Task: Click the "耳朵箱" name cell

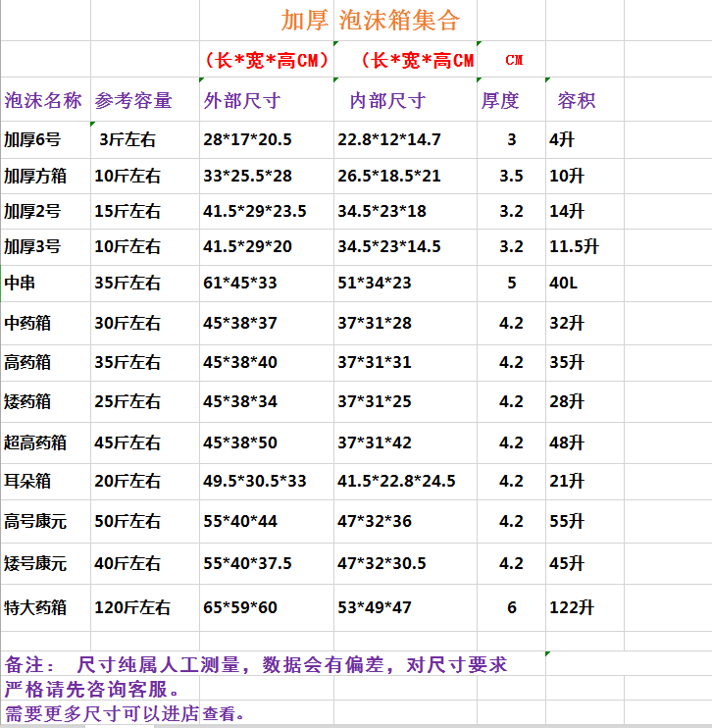Action: pyautogui.click(x=27, y=481)
